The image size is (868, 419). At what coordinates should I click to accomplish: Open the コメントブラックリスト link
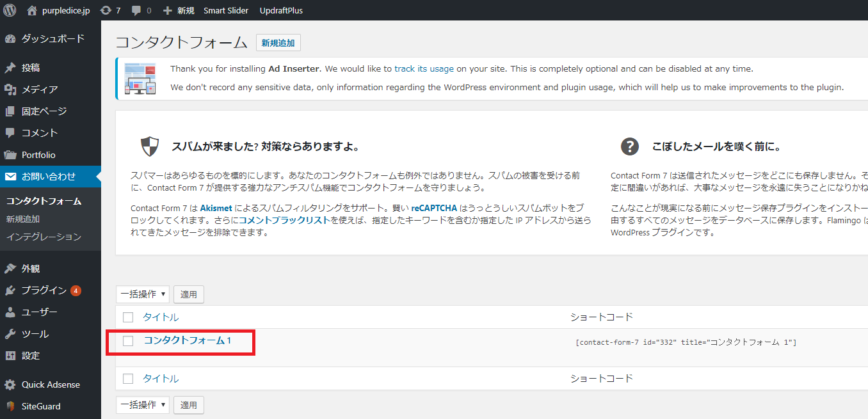[285, 220]
